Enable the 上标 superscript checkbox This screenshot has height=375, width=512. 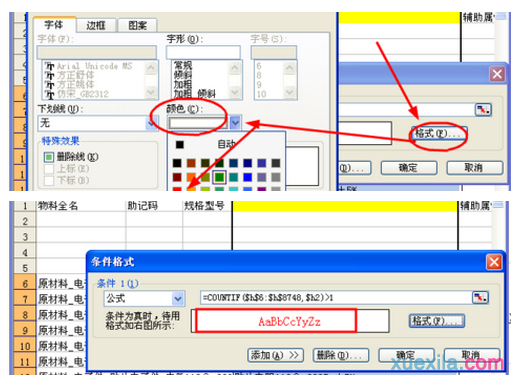tap(49, 169)
